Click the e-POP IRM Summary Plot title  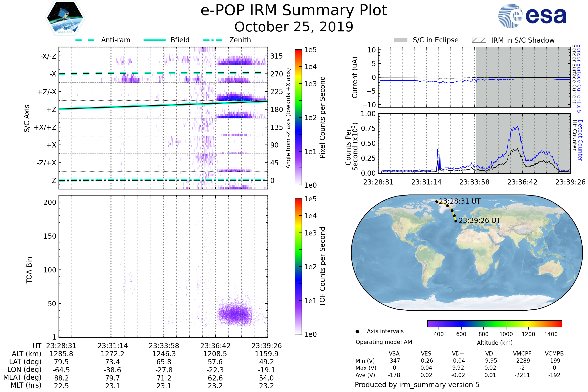tap(294, 11)
